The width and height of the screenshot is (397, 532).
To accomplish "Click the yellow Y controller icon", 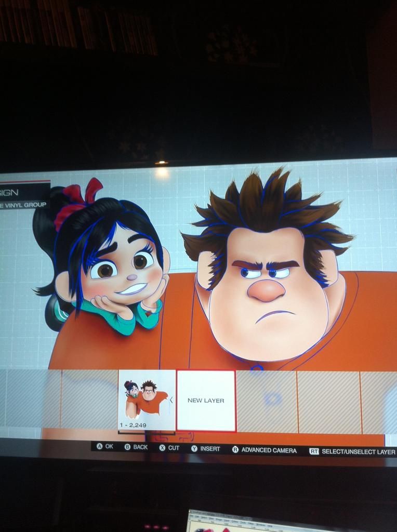I will click(194, 448).
